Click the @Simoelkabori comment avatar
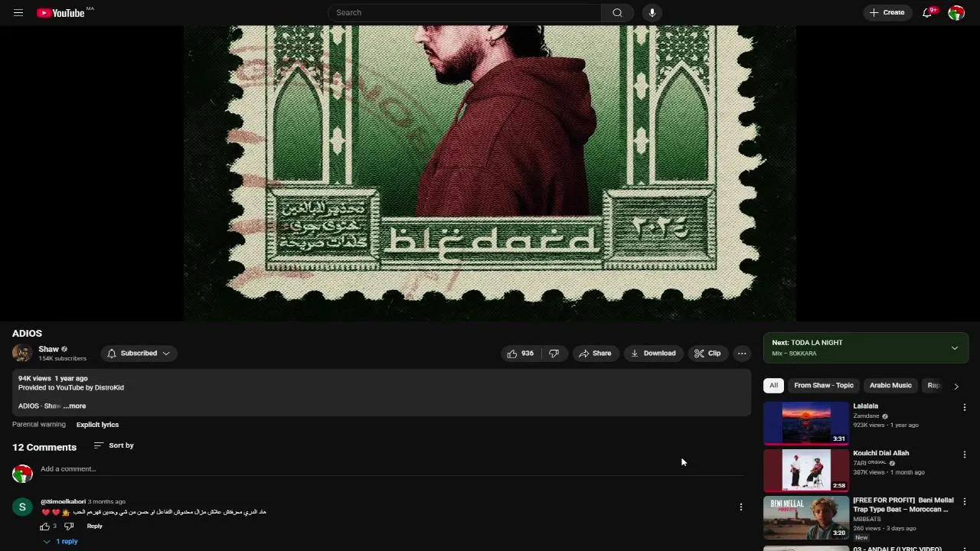The height and width of the screenshot is (551, 980). (x=22, y=507)
